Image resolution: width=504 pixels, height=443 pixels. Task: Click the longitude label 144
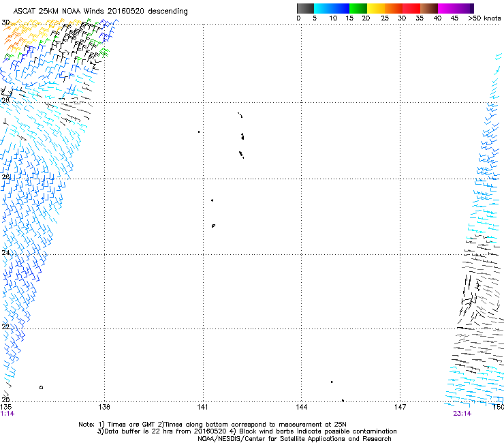301,407
